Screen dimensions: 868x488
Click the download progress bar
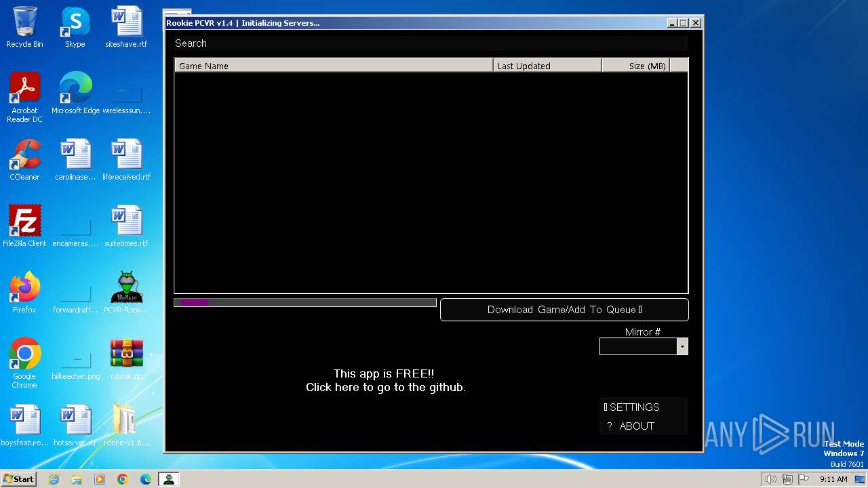click(x=305, y=302)
